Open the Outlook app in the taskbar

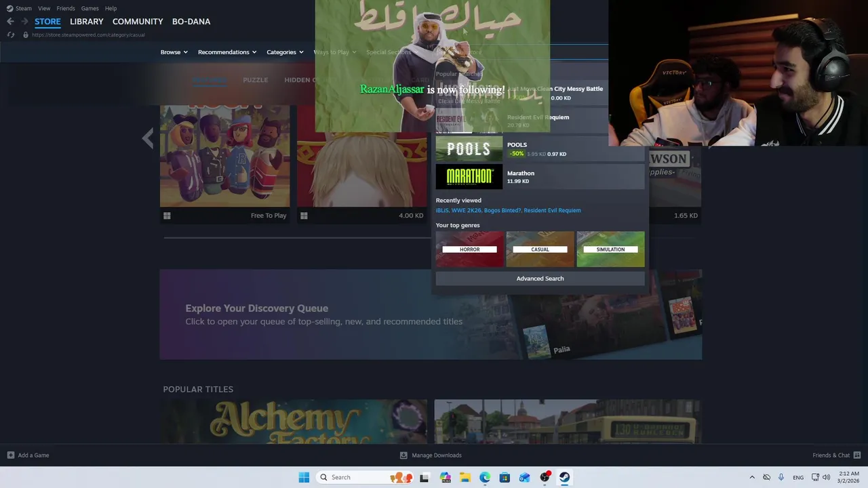524,477
